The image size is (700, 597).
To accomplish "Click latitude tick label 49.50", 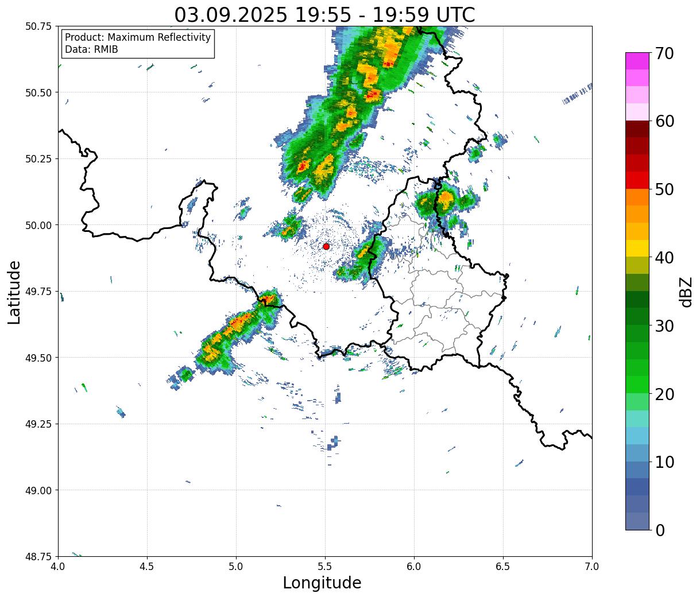I will [x=38, y=358].
